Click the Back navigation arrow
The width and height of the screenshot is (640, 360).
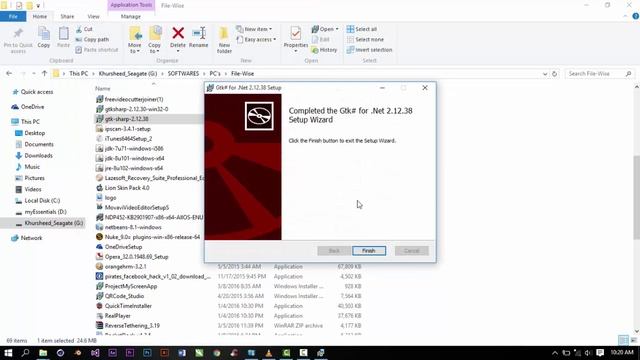(9, 73)
